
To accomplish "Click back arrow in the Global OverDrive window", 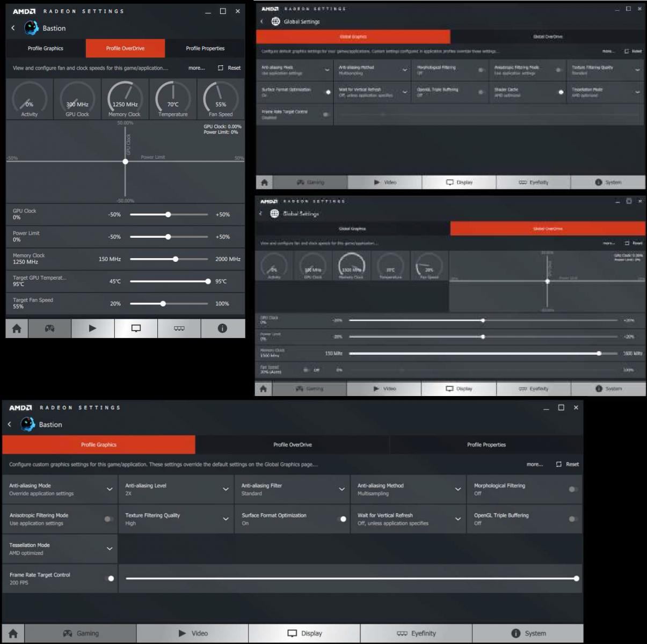I will (261, 214).
